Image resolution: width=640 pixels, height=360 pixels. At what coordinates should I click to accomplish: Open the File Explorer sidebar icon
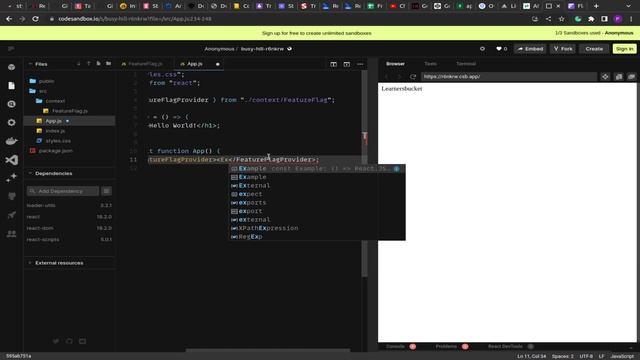click(x=11, y=85)
